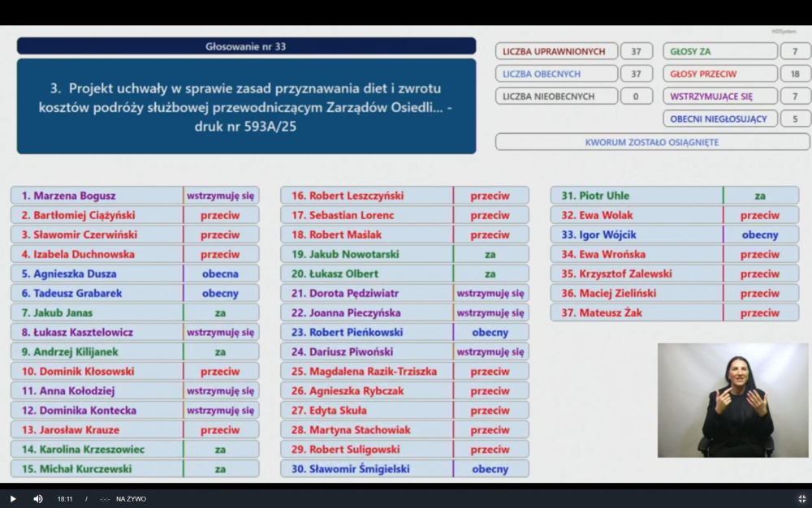Click the value 0 next to LICZBA NIEOBECNYCH

point(636,97)
